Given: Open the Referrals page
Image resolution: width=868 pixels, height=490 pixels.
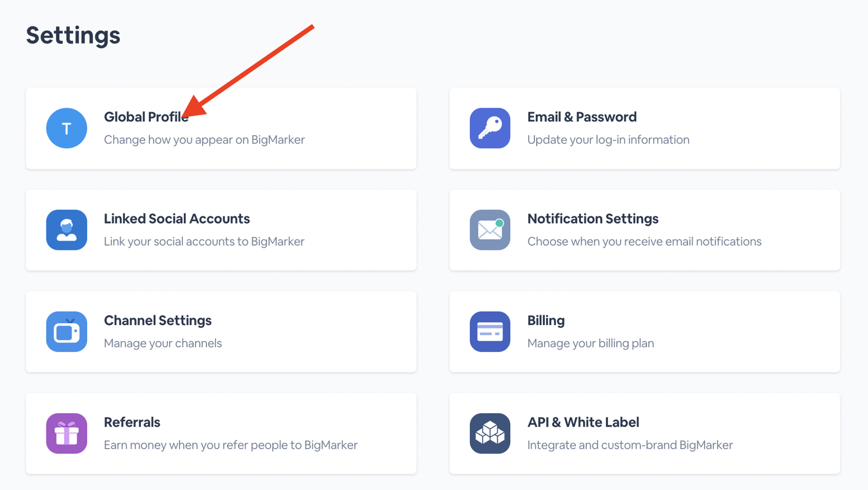Looking at the screenshot, I should click(132, 422).
